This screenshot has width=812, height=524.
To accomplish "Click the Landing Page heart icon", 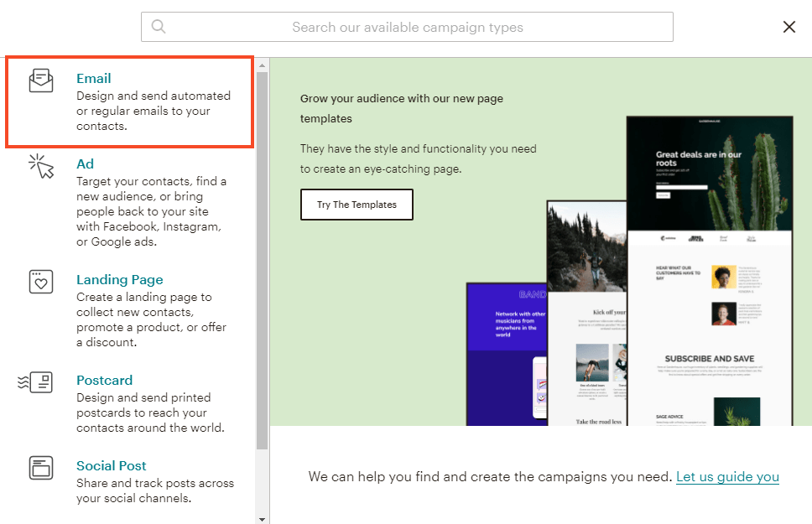I will [x=40, y=282].
